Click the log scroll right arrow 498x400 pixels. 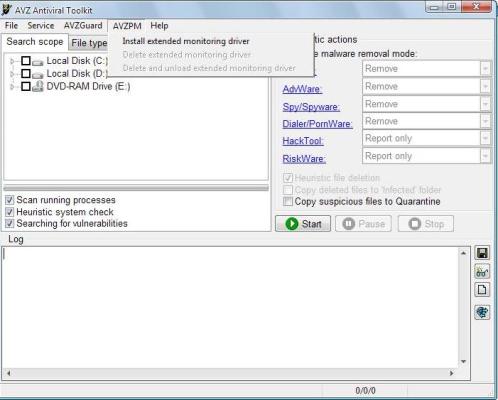point(452,373)
